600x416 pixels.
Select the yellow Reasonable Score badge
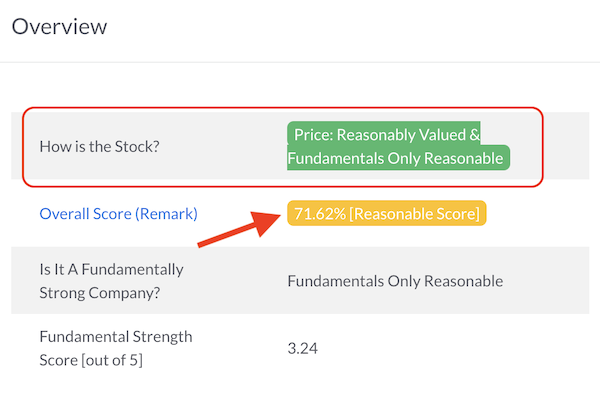click(386, 213)
